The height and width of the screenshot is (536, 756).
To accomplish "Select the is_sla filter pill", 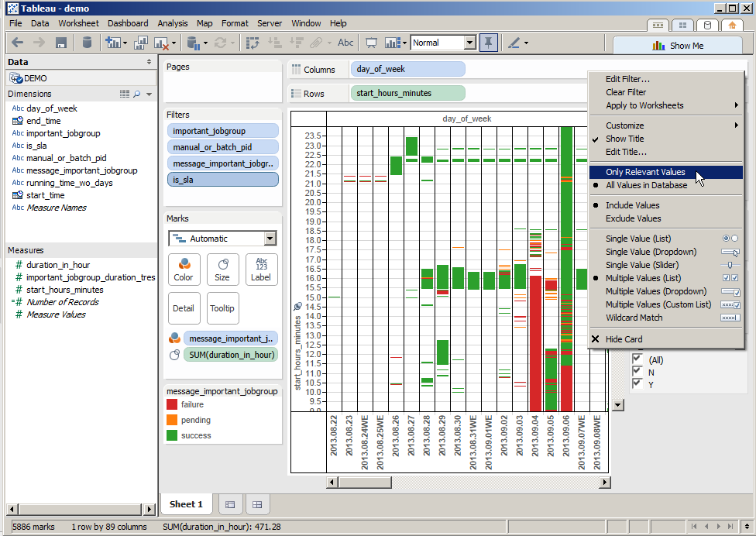I will 223,180.
